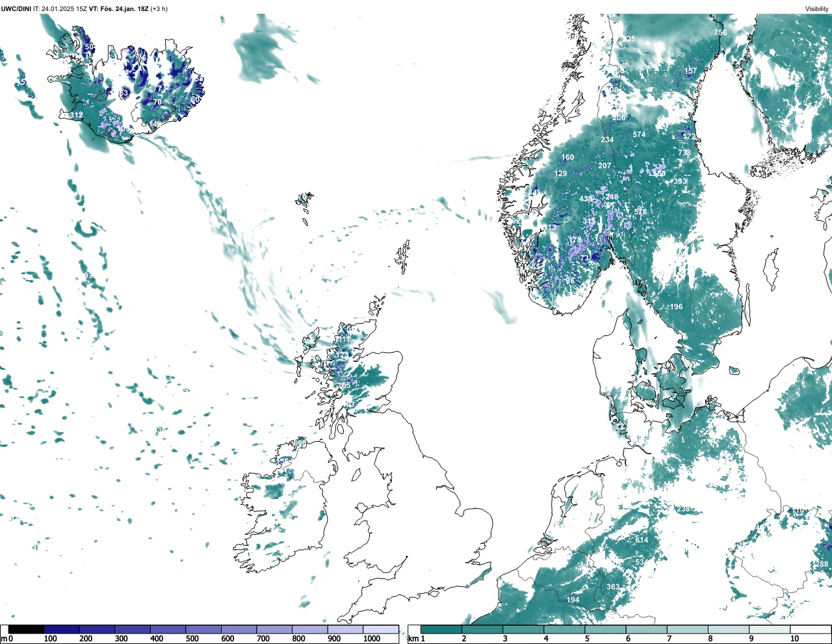The height and width of the screenshot is (644, 832).
Task: Click the '194' value near bottom of map
Action: pos(573,599)
